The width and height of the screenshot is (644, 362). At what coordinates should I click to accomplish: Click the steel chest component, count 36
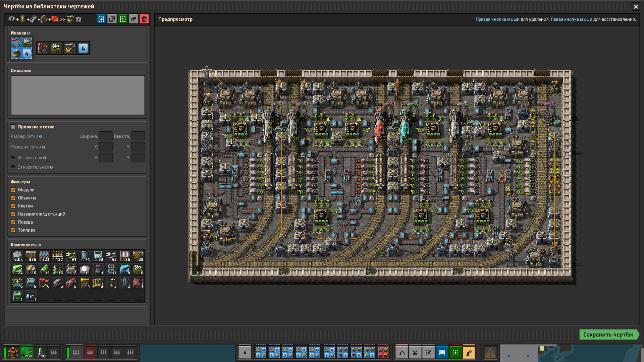tap(125, 256)
